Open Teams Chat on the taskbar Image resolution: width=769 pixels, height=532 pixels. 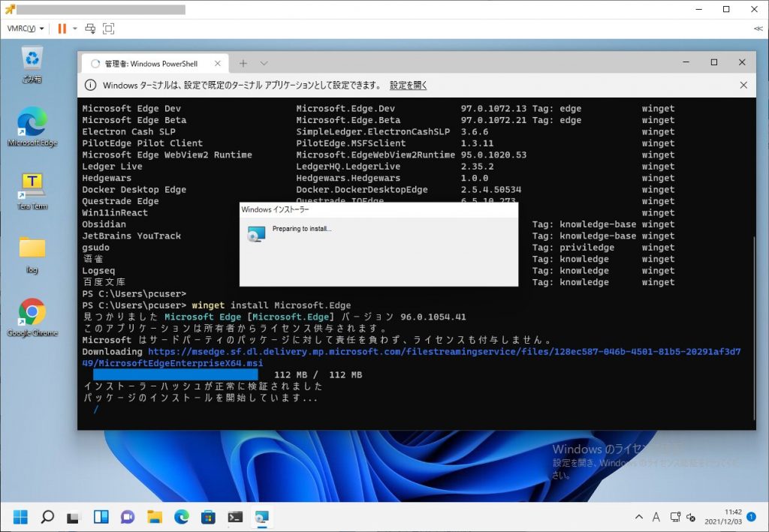(x=128, y=517)
